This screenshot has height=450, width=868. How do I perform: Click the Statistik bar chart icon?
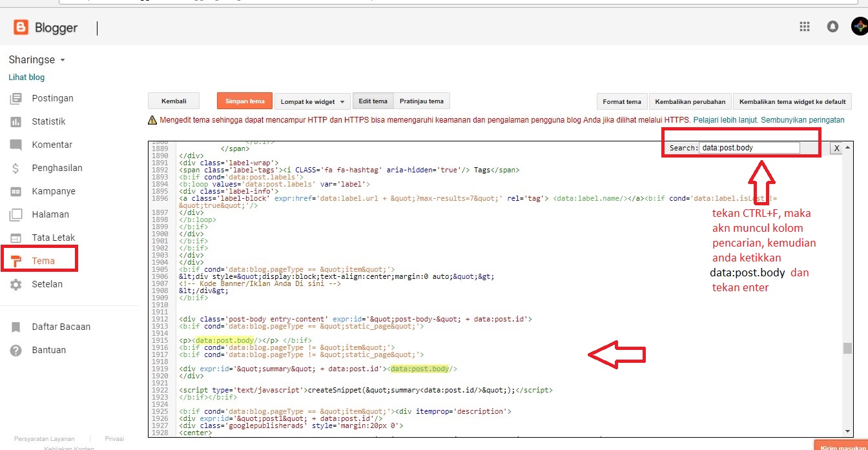click(x=16, y=122)
